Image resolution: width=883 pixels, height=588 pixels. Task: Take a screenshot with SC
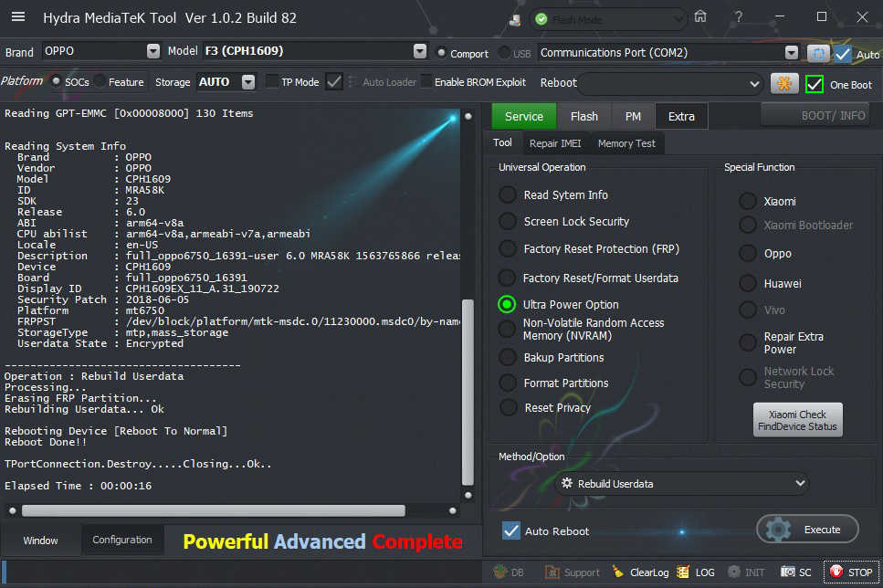[795, 572]
